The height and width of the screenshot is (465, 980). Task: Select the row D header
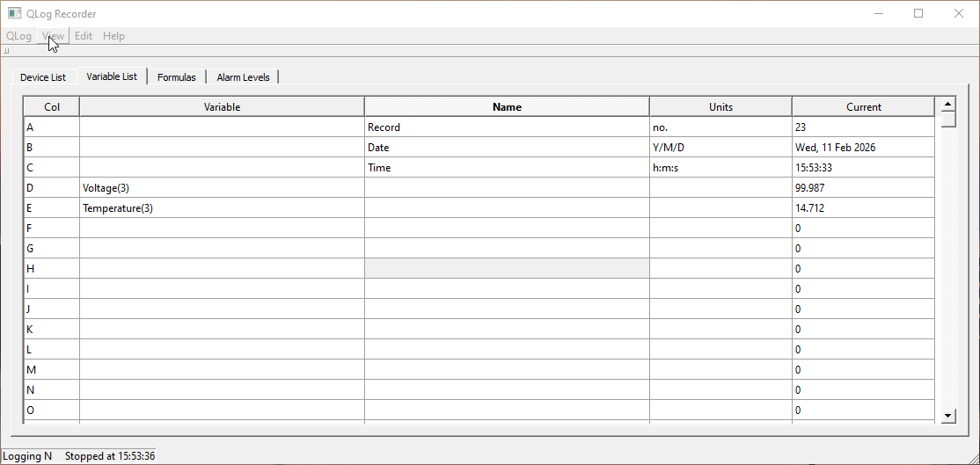51,188
